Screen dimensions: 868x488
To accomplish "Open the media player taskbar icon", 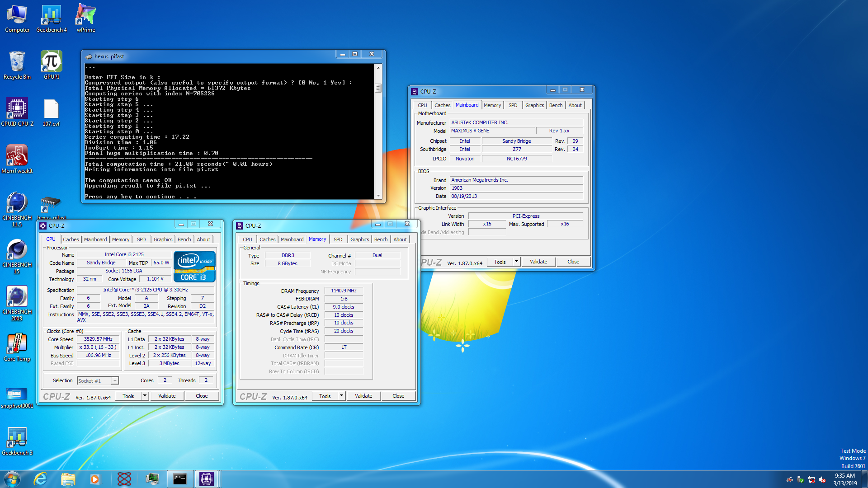I will pos(95,479).
